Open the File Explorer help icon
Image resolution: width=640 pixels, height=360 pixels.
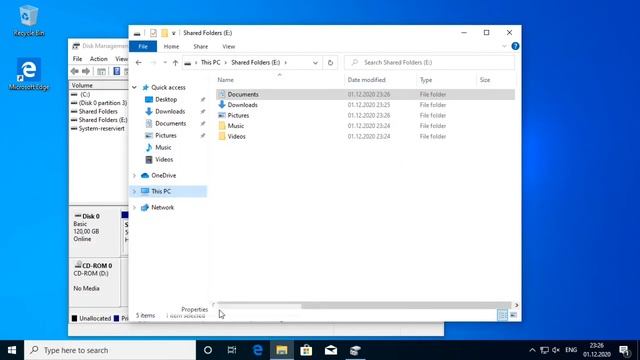(x=515, y=46)
